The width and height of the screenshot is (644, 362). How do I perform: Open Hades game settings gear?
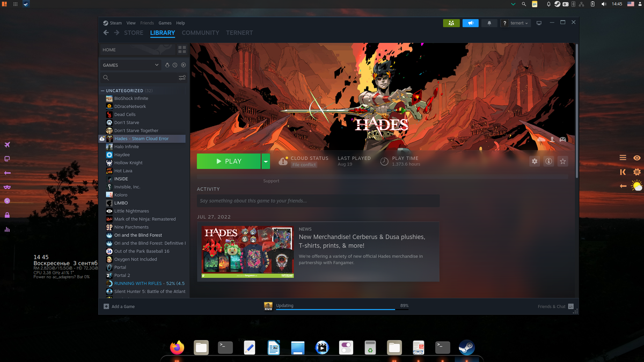535,161
